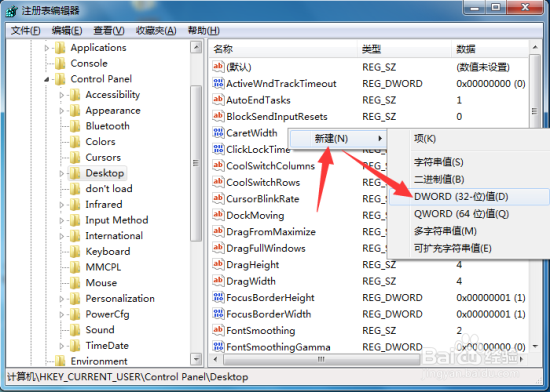This screenshot has width=550, height=392.
Task: Sort values by the 名称 column header
Action: coord(284,49)
